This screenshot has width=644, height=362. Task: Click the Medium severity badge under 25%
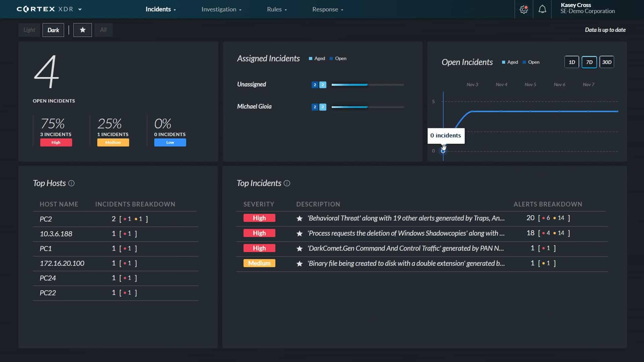[x=113, y=142]
